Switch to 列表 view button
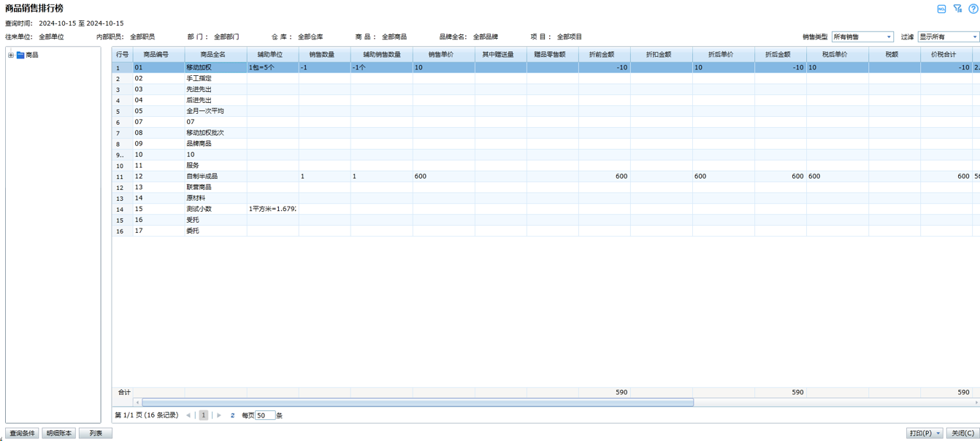 tap(96, 433)
